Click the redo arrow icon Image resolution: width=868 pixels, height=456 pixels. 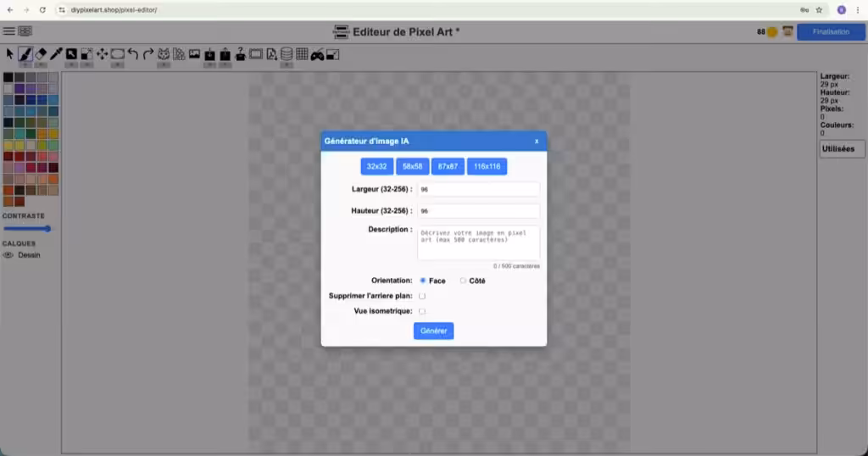148,53
